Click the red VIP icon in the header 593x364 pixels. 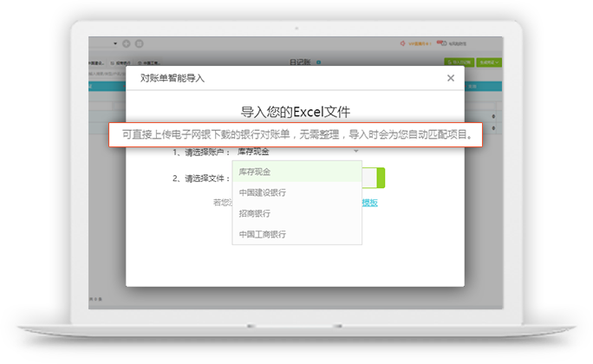coord(402,43)
